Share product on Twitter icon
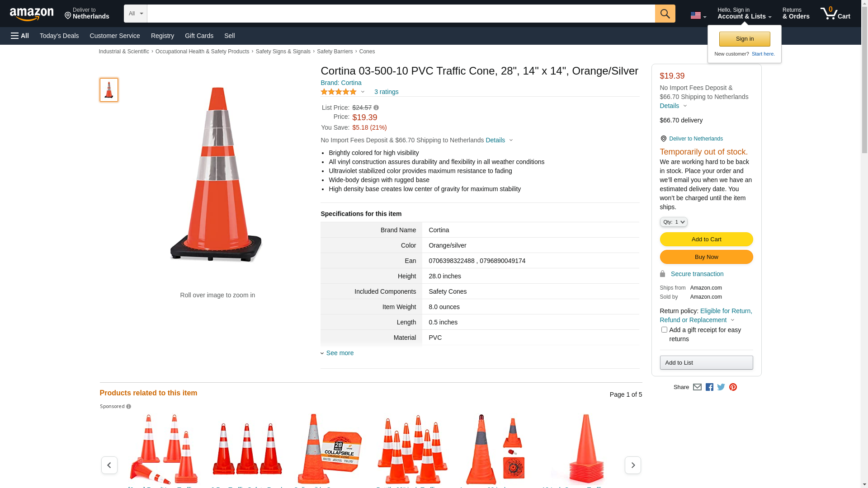The width and height of the screenshot is (868, 488). [x=721, y=387]
